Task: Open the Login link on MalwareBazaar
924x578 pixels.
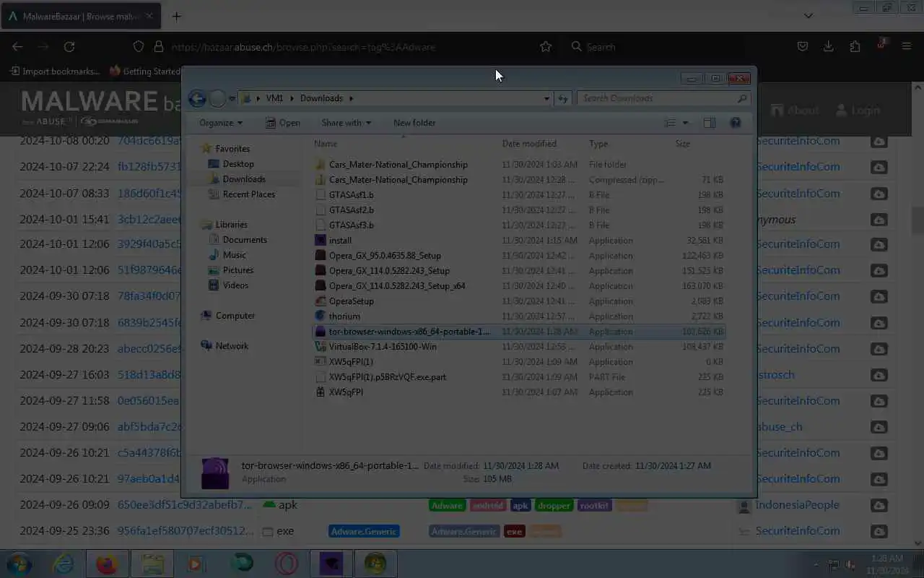Action: pyautogui.click(x=858, y=111)
